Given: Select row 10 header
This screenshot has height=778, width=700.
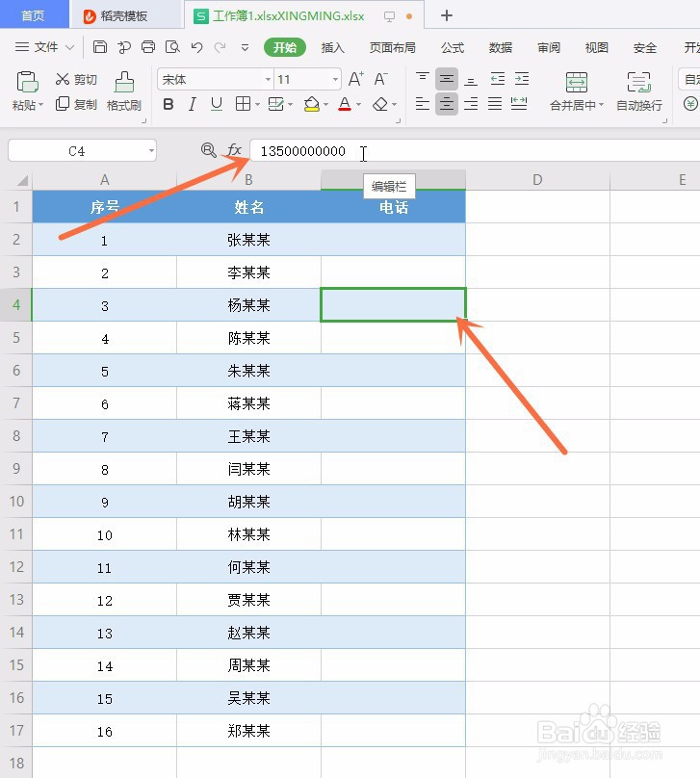Looking at the screenshot, I should [x=16, y=501].
